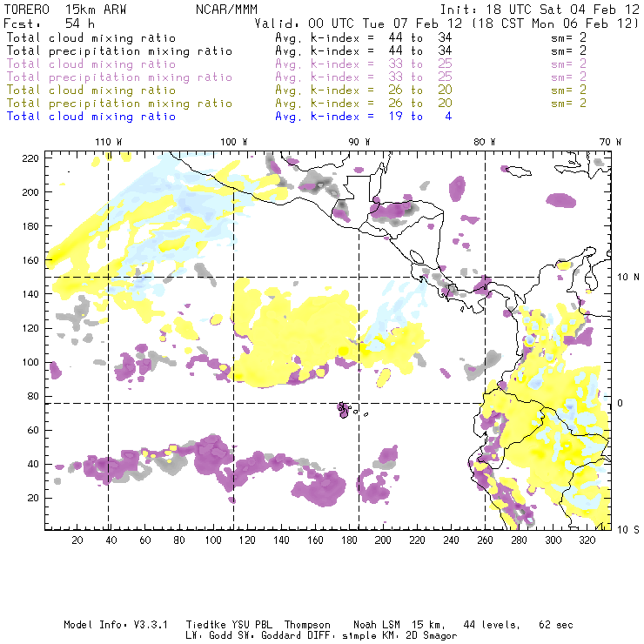Click horizontal-axis tick label '240'
644x644 pixels.
(451, 540)
